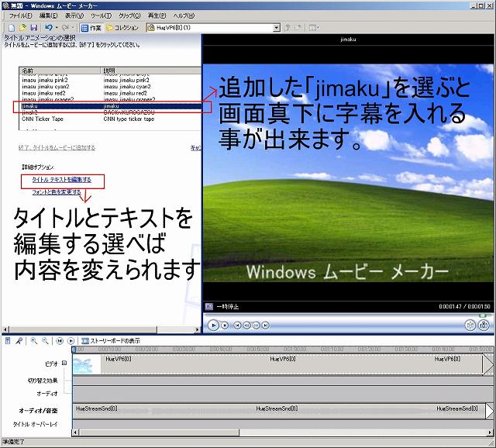Click the 切り替え効果 track label
This screenshot has width=496, height=448.
[x=43, y=381]
